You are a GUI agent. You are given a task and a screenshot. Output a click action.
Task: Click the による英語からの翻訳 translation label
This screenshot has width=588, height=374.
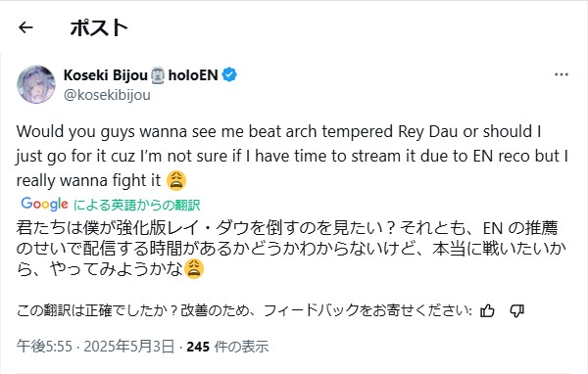pyautogui.click(x=137, y=205)
